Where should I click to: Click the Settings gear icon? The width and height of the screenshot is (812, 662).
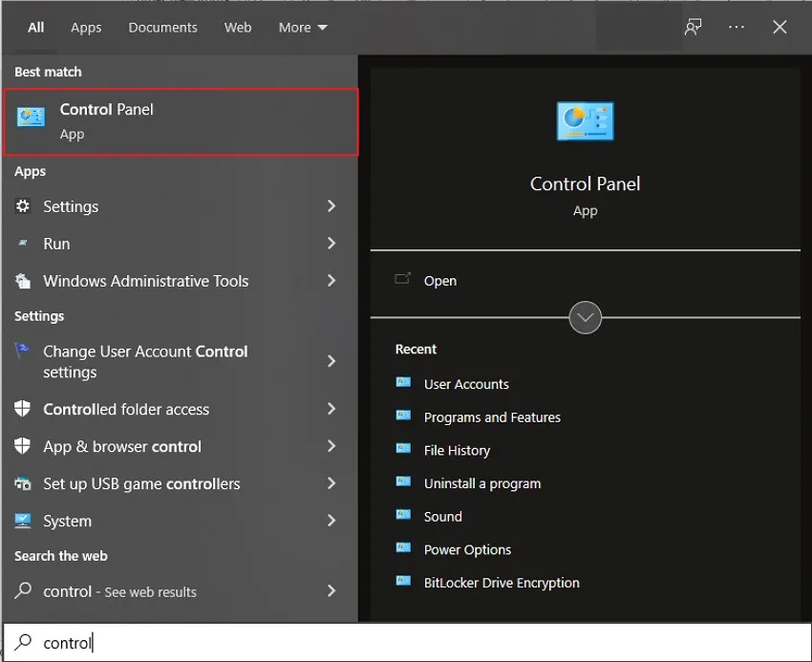coord(21,206)
